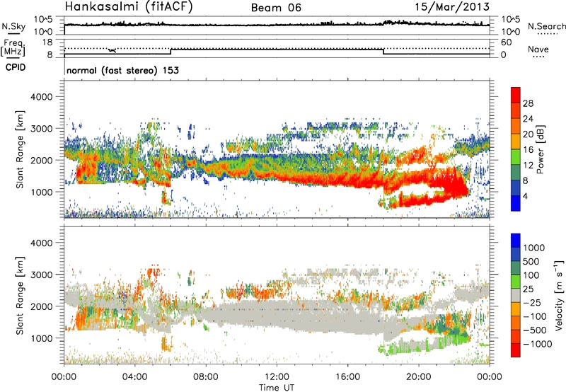Click the 'Freq. [MHz]' axis label
Screen dimensions: 566x392
click(x=13, y=48)
